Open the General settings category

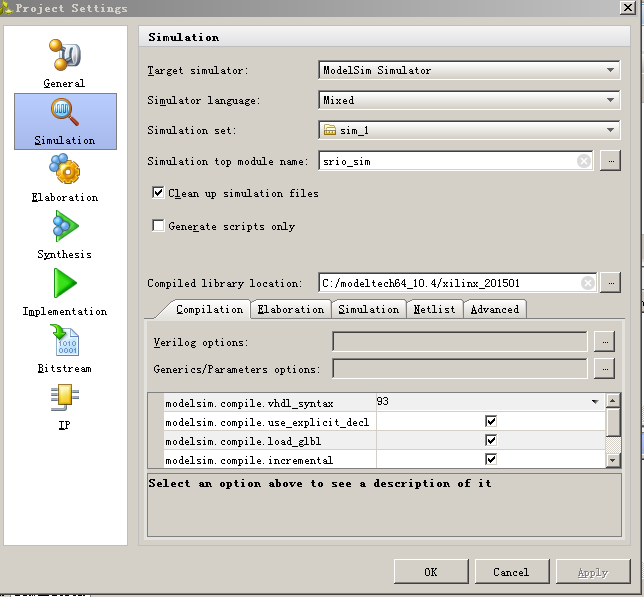point(64,63)
